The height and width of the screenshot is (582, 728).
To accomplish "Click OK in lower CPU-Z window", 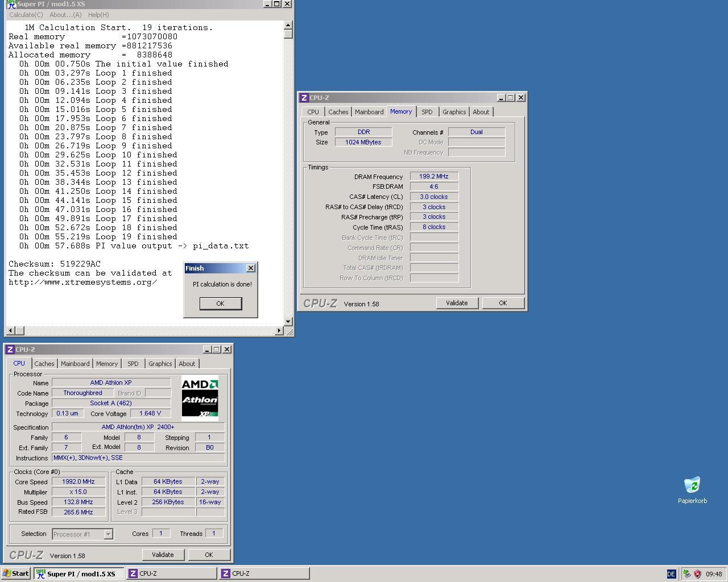I will [x=209, y=555].
